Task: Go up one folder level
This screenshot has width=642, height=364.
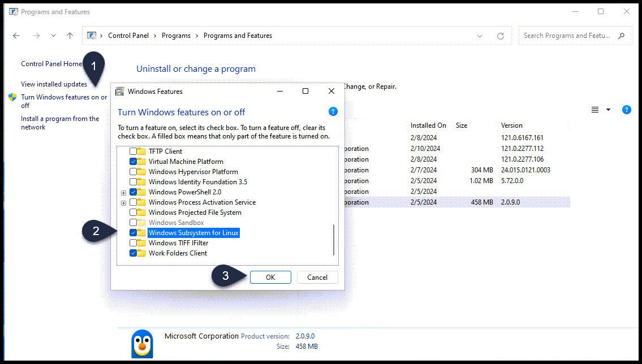Action: pyautogui.click(x=70, y=36)
